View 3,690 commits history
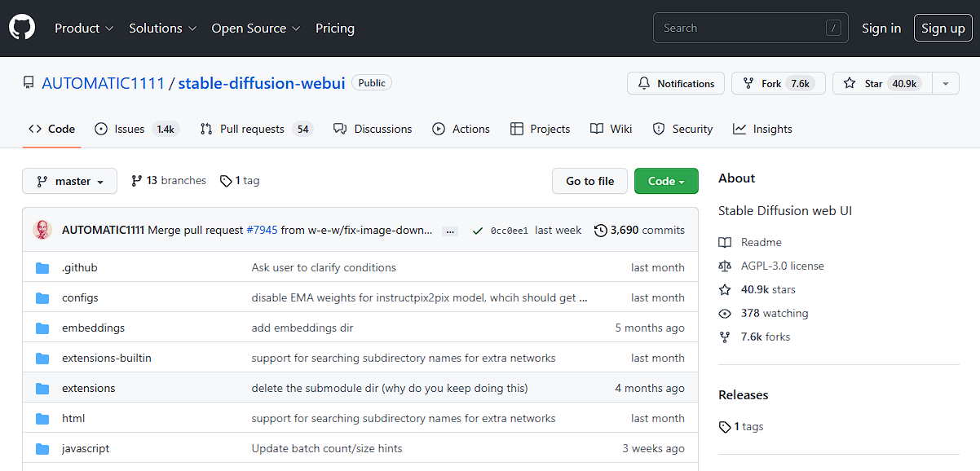This screenshot has width=980, height=471. tap(639, 230)
